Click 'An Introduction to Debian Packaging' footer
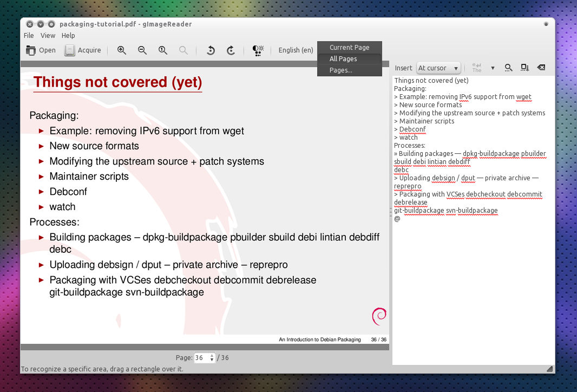Screen dimensions: 577x392 pos(320,339)
